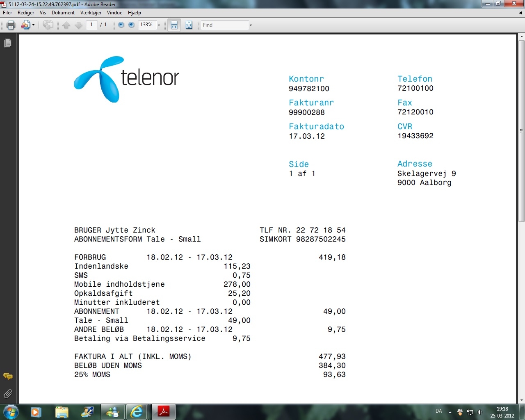Screen dimensions: 525x420
Task: Click the page number input field
Action: coord(92,25)
